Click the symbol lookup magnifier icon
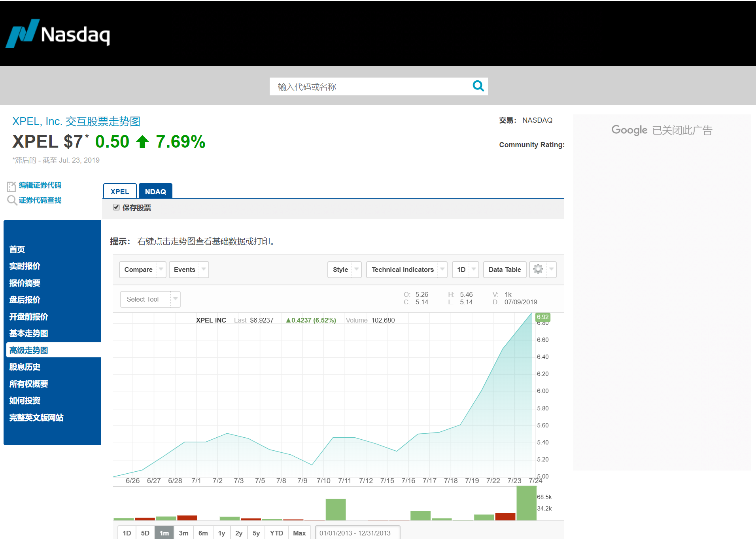 click(x=12, y=200)
